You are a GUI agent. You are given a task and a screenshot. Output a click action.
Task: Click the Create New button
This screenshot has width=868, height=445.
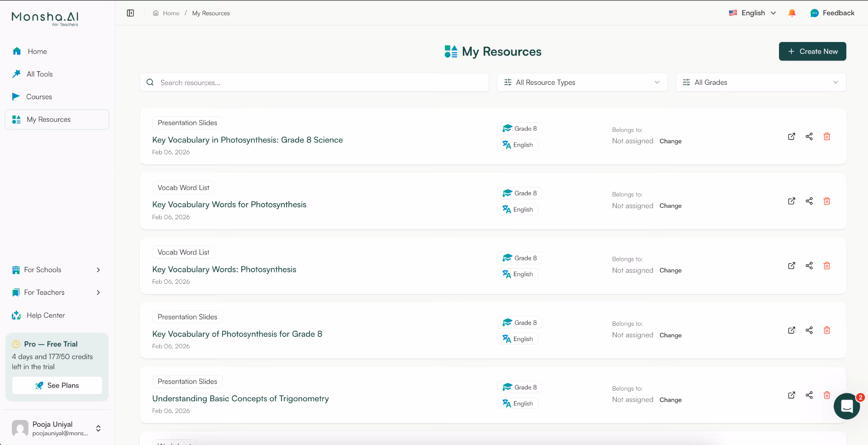pos(812,51)
